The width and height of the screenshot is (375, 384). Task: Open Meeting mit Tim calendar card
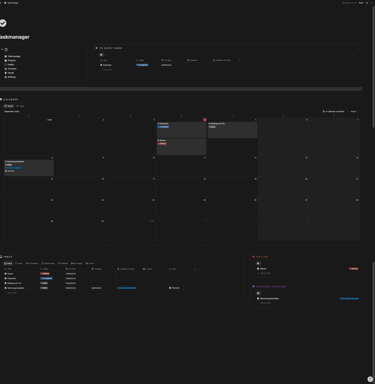pyautogui.click(x=232, y=130)
